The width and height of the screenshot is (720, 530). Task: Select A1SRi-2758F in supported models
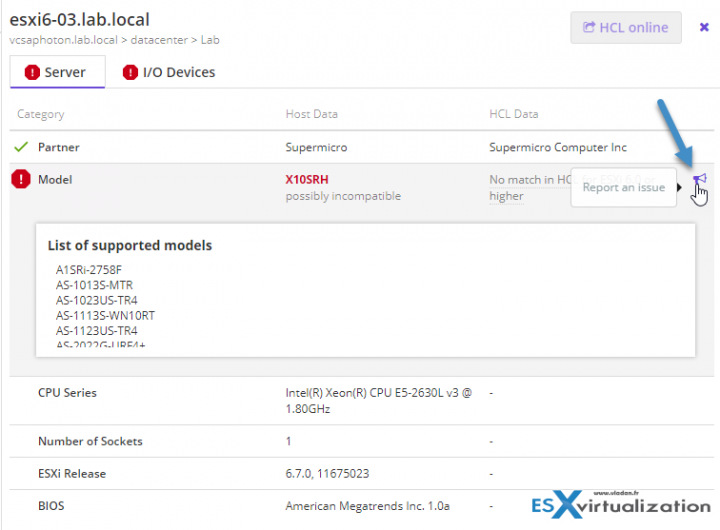point(89,270)
